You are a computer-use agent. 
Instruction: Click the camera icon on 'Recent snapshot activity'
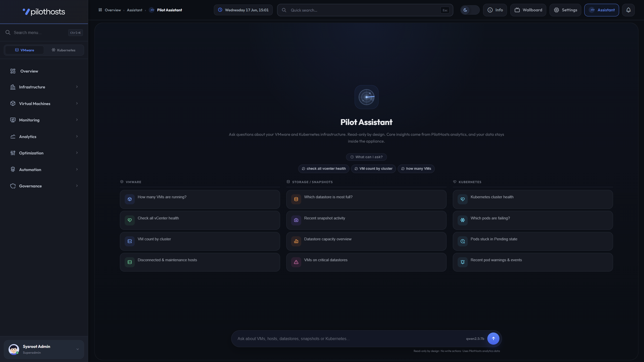point(296,220)
